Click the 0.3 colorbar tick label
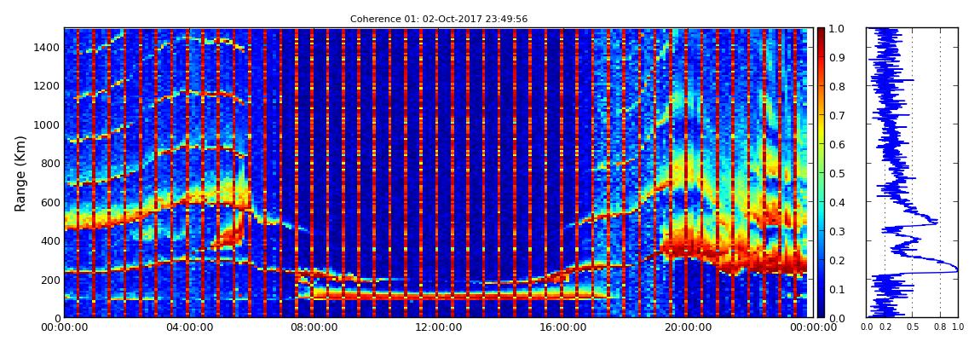980x347 pixels. 837,231
